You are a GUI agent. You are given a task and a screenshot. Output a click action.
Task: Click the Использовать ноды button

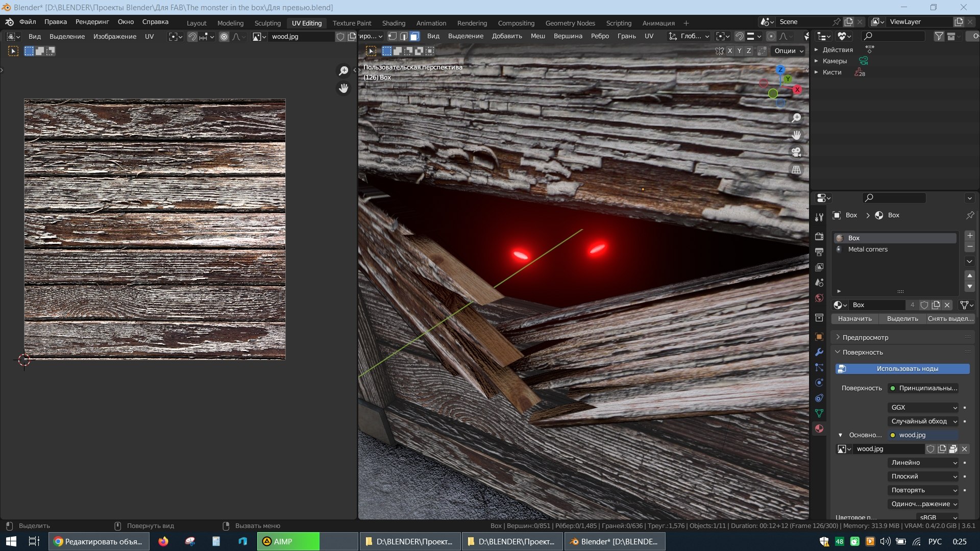click(x=902, y=369)
